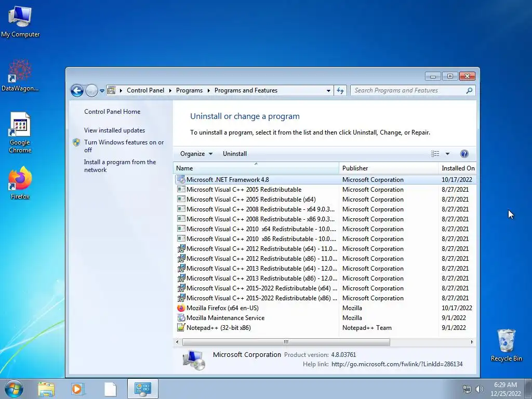
Task: Launch Windows Media Player from taskbar
Action: (x=78, y=389)
